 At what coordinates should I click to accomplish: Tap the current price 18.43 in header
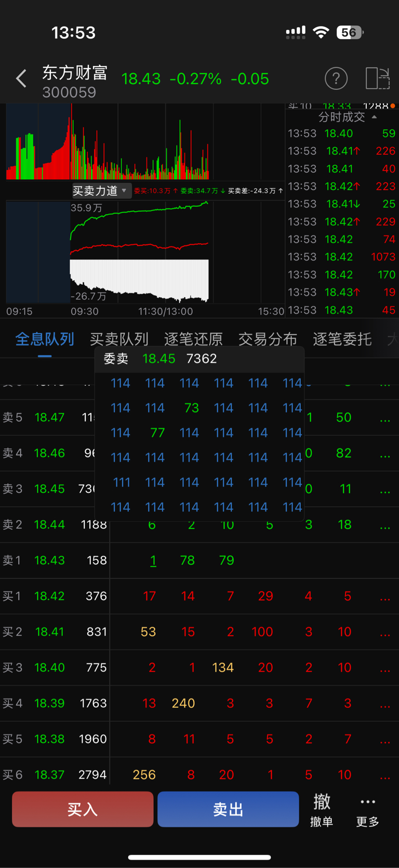tap(141, 79)
